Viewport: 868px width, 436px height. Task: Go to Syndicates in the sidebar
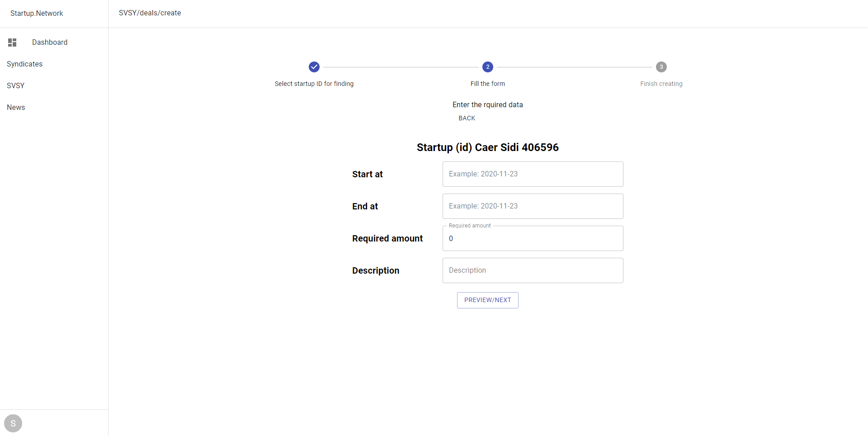click(x=25, y=64)
